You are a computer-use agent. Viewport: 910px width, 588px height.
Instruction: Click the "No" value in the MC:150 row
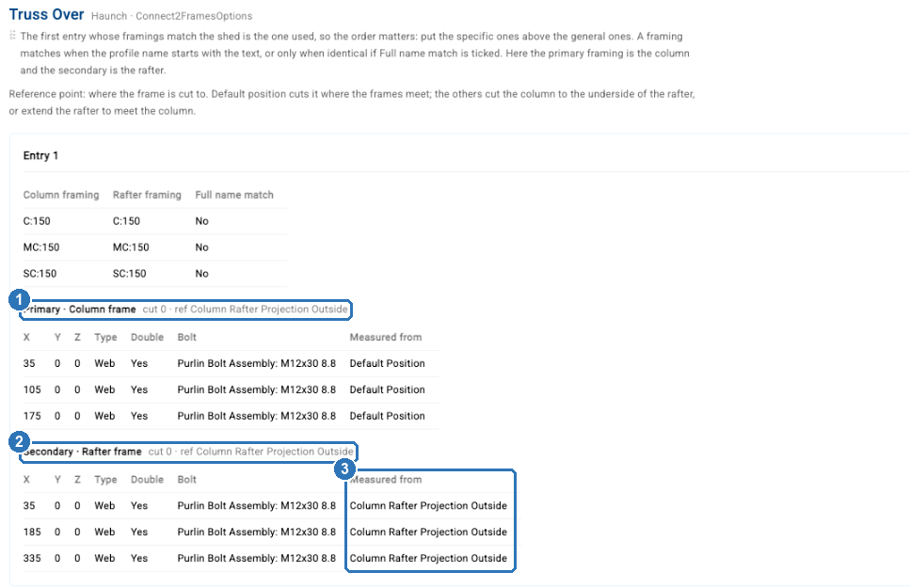201,247
